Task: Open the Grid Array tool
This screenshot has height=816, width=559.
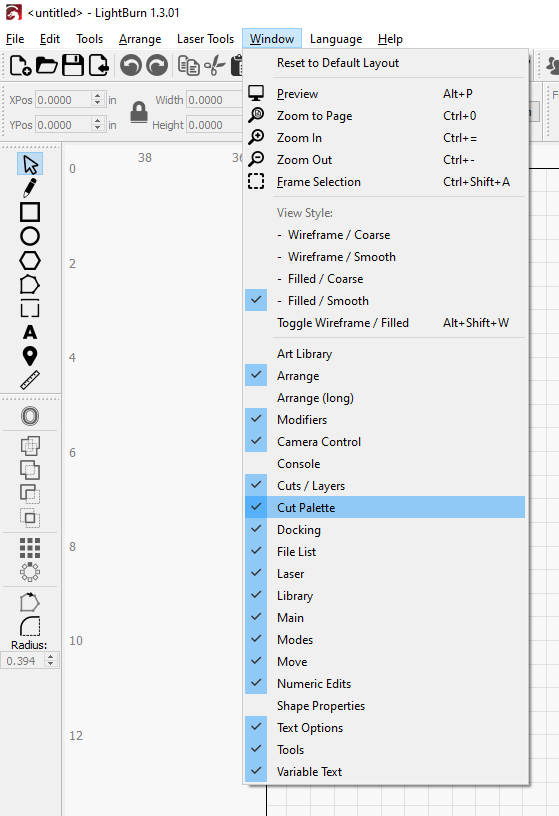Action: pos(30,548)
